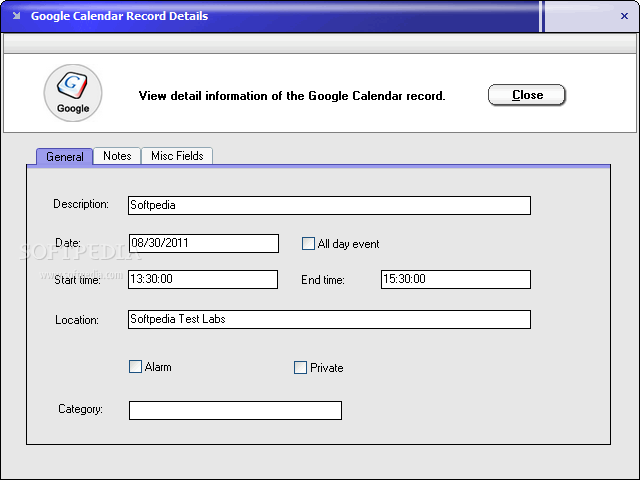Viewport: 640px width, 480px height.
Task: Enable the Alarm checkbox
Action: pyautogui.click(x=135, y=367)
